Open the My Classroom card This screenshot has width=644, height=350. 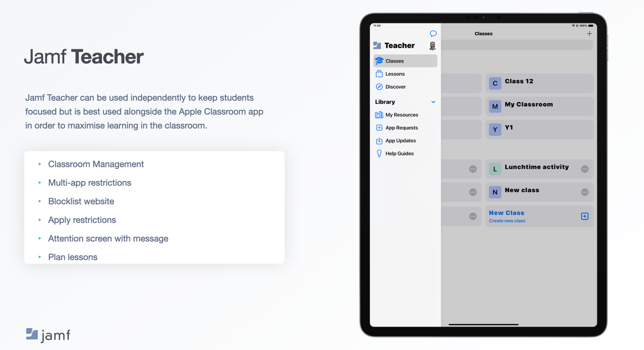point(539,107)
